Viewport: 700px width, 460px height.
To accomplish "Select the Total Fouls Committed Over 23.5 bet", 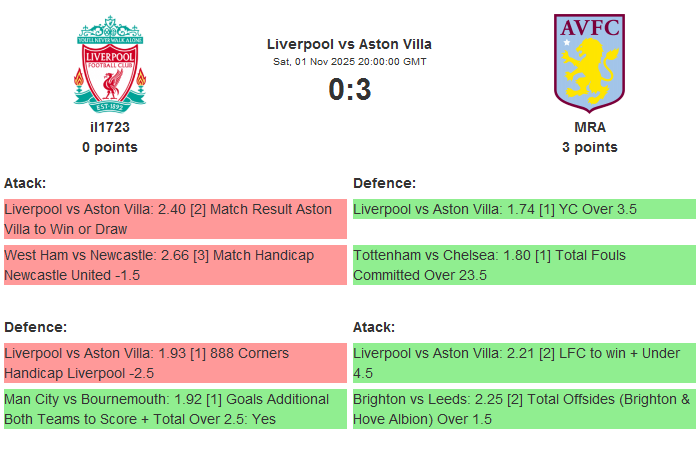I will click(524, 265).
